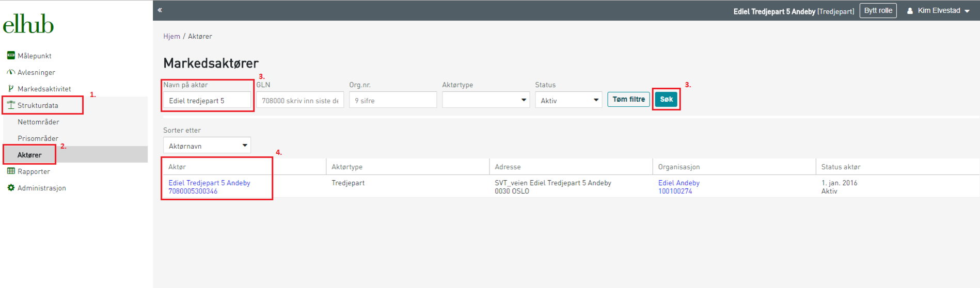Click the Strukturdata icon in sidebar
The width and height of the screenshot is (980, 288).
(x=11, y=105)
